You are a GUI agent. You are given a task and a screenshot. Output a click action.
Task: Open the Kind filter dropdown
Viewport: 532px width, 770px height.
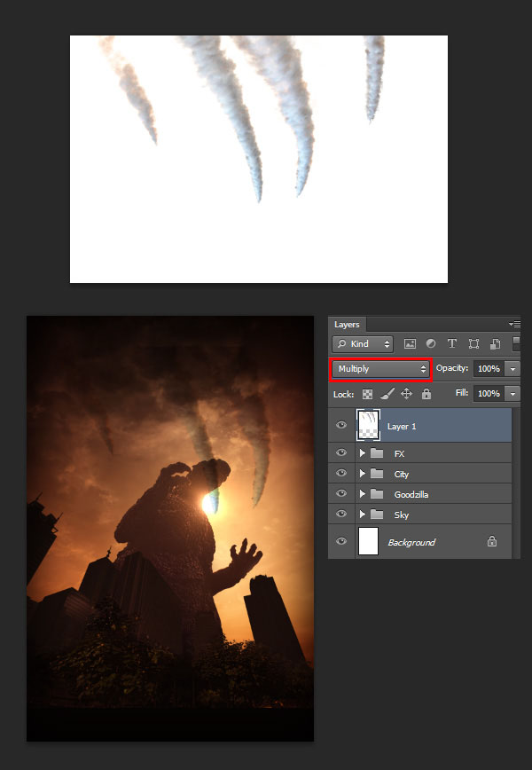362,344
